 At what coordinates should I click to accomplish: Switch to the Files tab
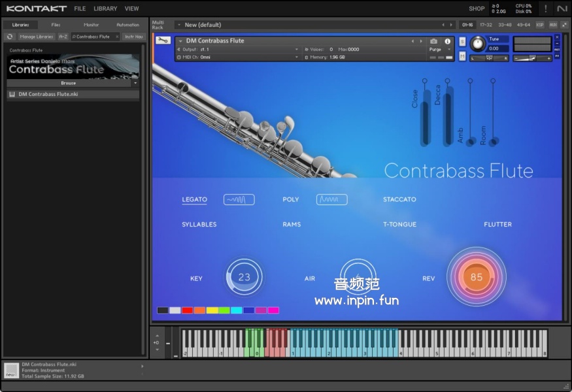pyautogui.click(x=56, y=25)
